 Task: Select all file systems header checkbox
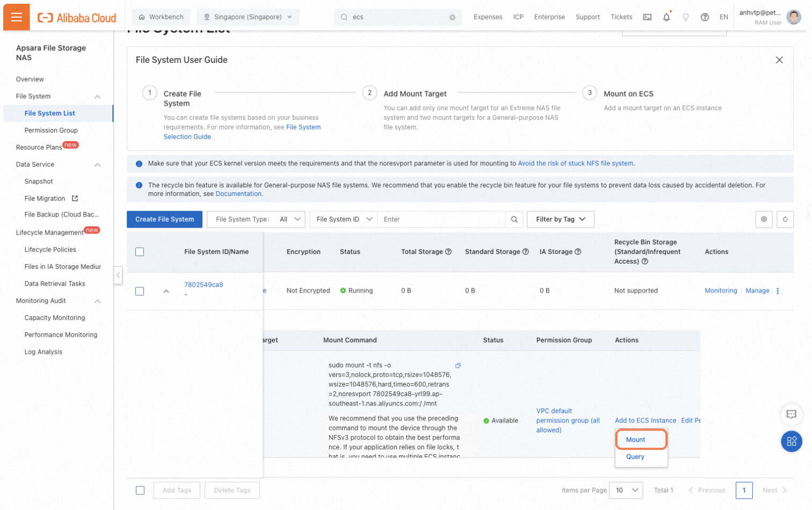(x=140, y=252)
